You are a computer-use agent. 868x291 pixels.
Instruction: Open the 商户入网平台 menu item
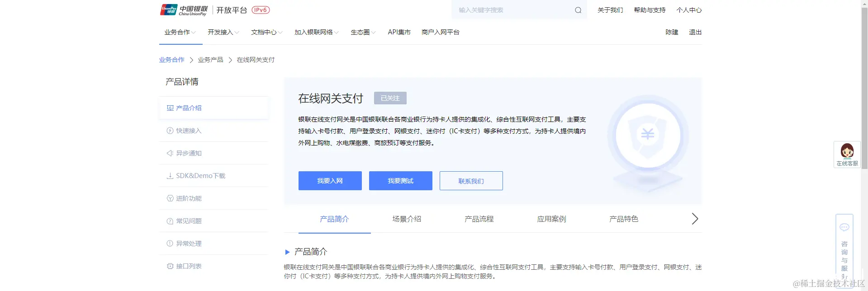point(441,32)
